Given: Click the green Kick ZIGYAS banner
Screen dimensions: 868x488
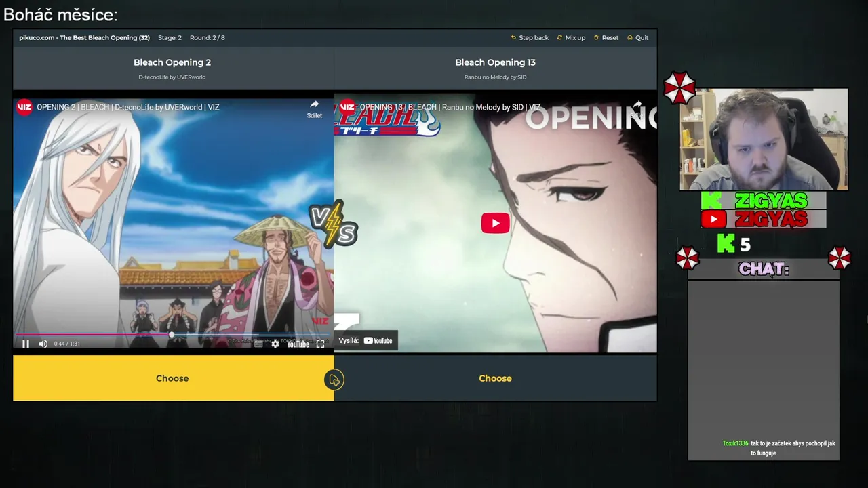Looking at the screenshot, I should click(764, 201).
